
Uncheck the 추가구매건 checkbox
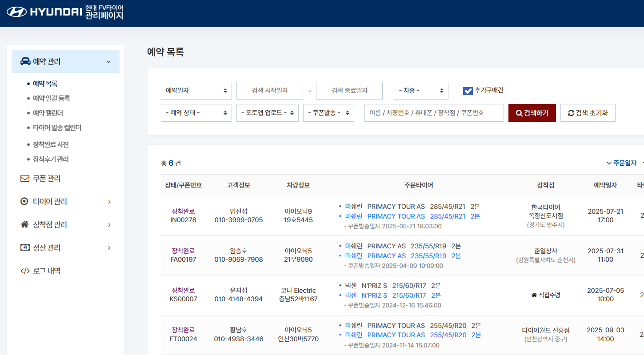[x=468, y=91]
